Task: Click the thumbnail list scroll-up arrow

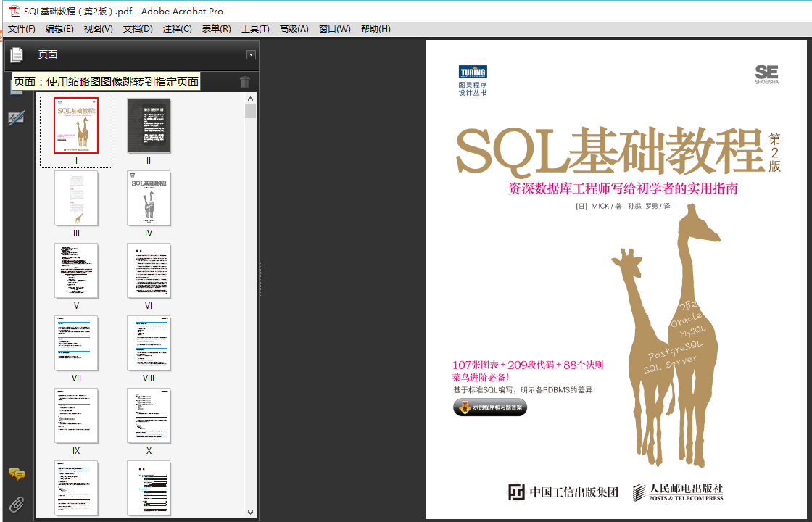Action: 251,99
